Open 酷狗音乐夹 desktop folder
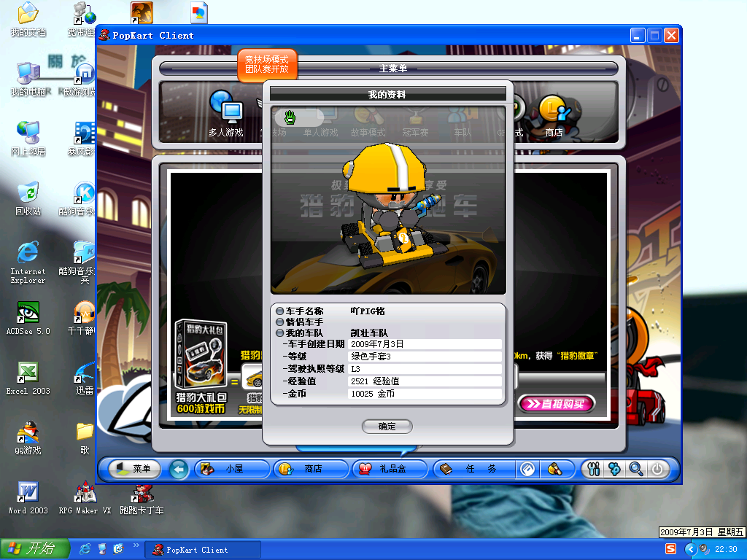The width and height of the screenshot is (747, 560). coord(77,262)
